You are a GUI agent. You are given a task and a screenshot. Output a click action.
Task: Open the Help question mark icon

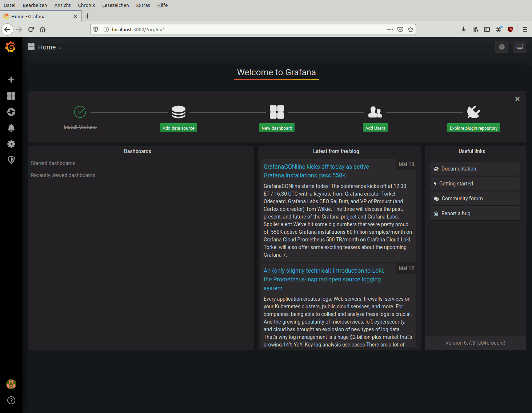(x=11, y=400)
